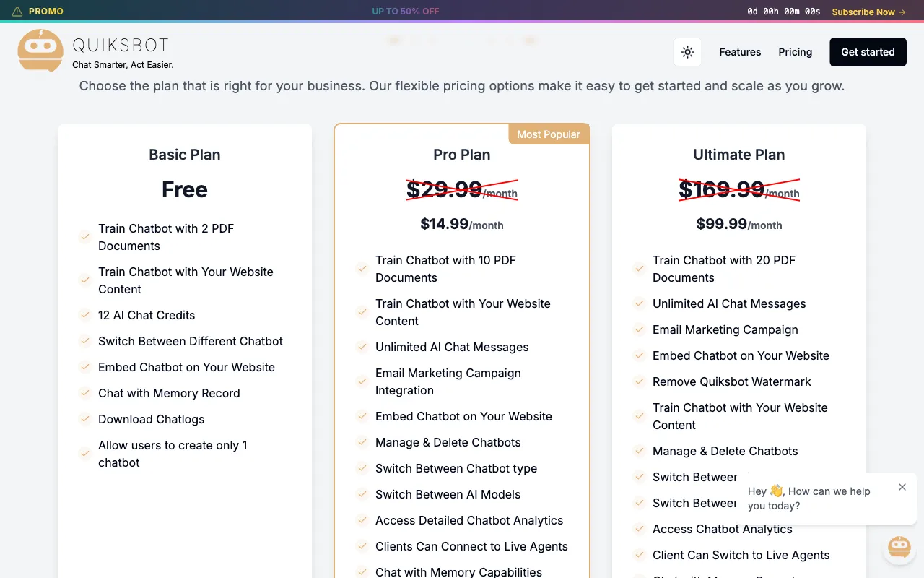The width and height of the screenshot is (924, 578).
Task: Click the promo warning triangle icon
Action: 17,12
